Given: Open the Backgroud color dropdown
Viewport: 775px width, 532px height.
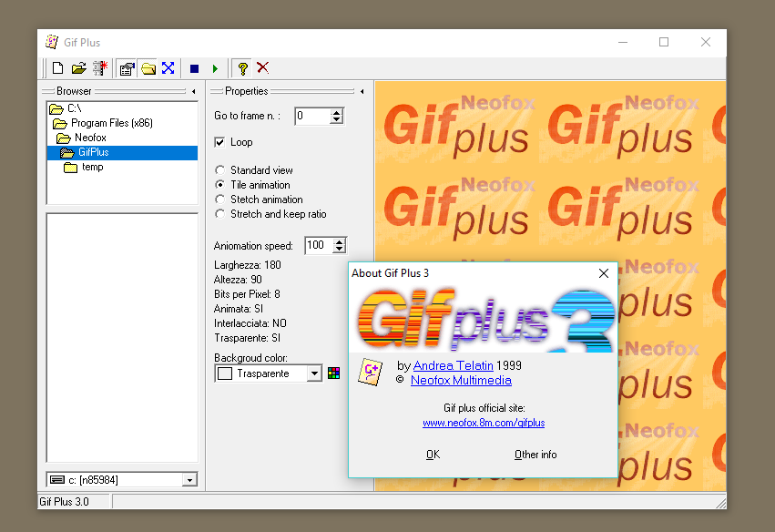Looking at the screenshot, I should [314, 373].
